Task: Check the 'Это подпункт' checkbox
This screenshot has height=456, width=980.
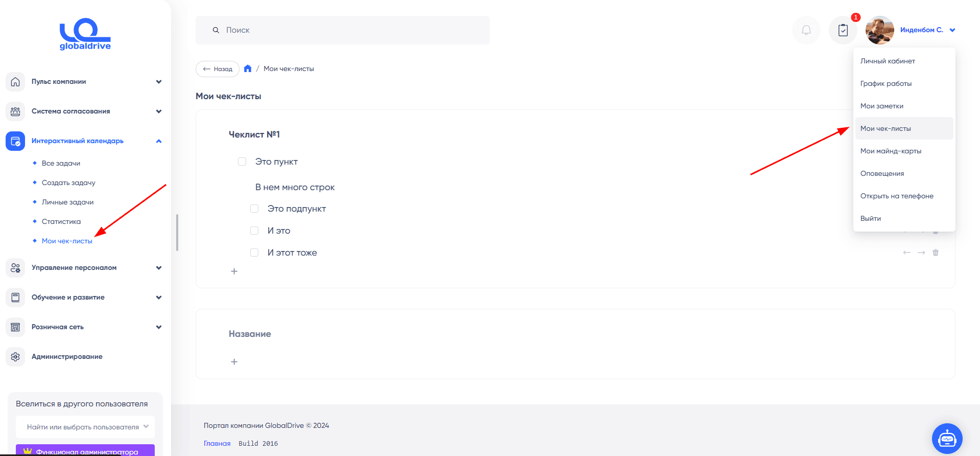Action: click(x=254, y=209)
